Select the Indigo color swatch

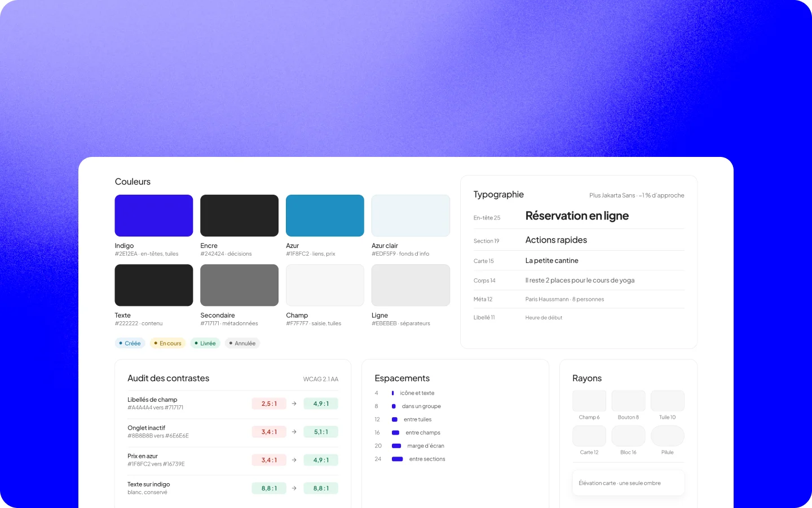click(154, 216)
